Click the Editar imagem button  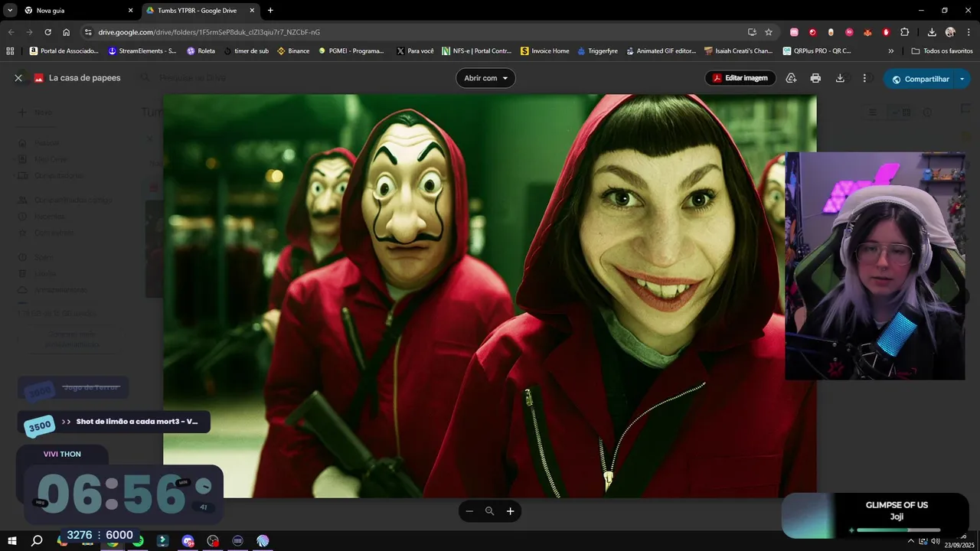pyautogui.click(x=740, y=78)
